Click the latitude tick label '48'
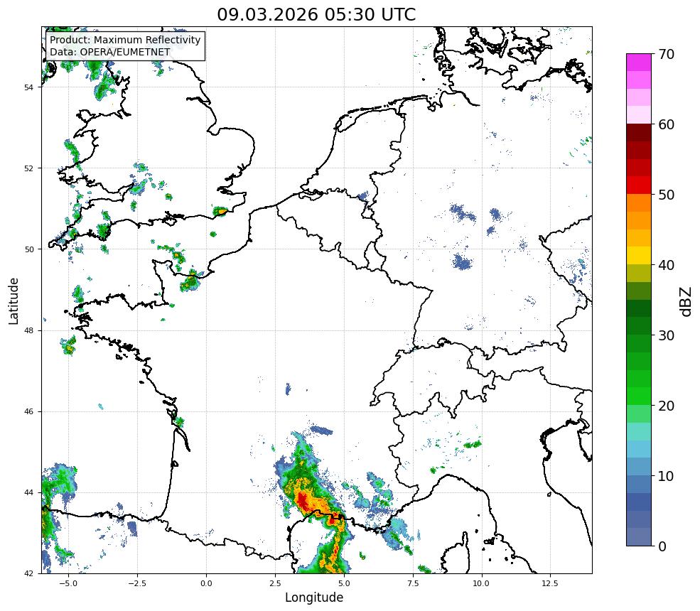This screenshot has width=700, height=611. pyautogui.click(x=29, y=330)
